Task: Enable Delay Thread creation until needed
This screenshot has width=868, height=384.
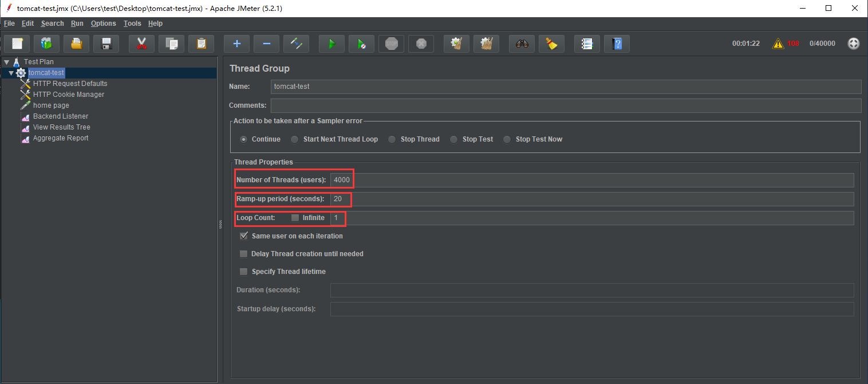Action: coord(244,253)
